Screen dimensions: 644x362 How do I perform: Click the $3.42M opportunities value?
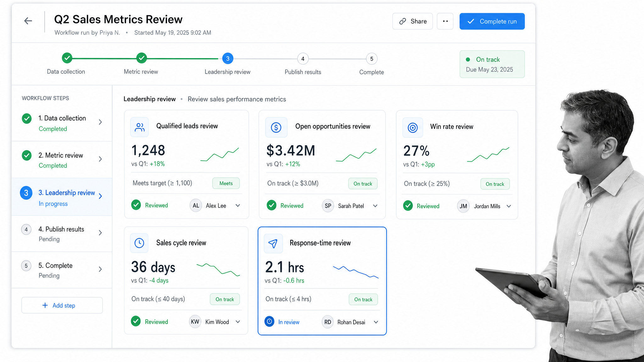pyautogui.click(x=291, y=151)
